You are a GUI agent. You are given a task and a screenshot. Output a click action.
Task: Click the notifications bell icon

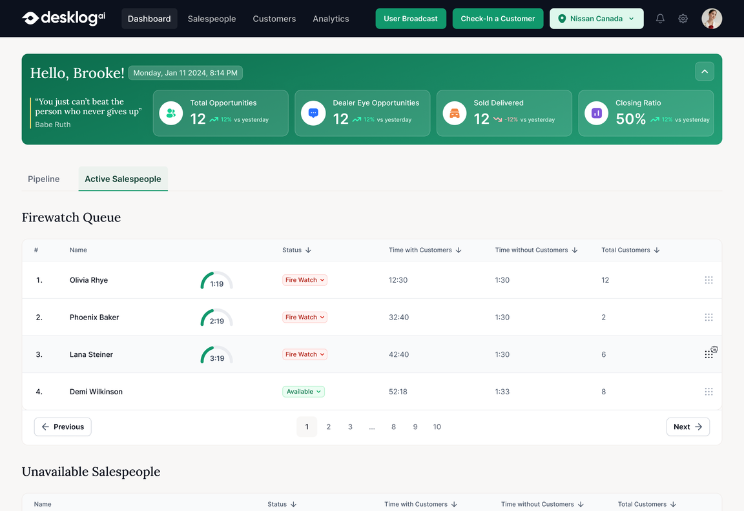coord(660,19)
